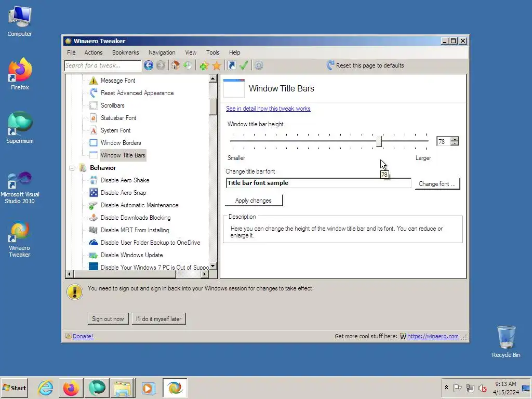Select Disable User Folder Backup to OneDrive
The height and width of the screenshot is (399, 532).
point(150,243)
